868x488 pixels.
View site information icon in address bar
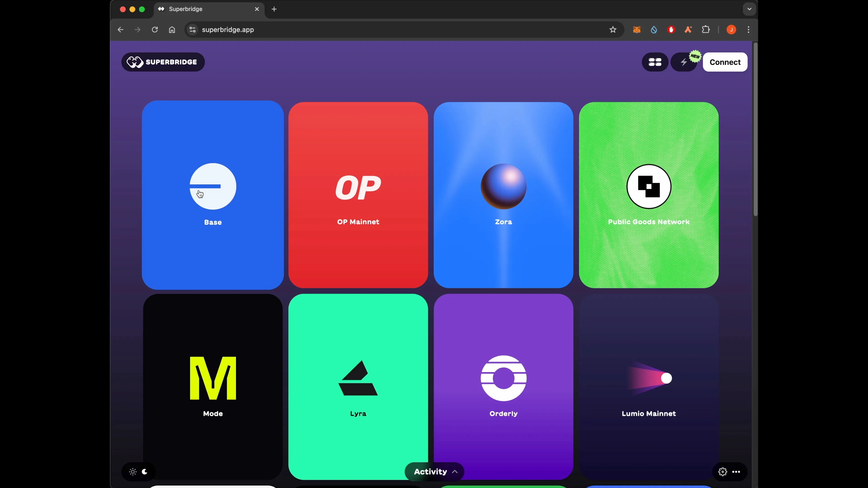[x=192, y=30]
